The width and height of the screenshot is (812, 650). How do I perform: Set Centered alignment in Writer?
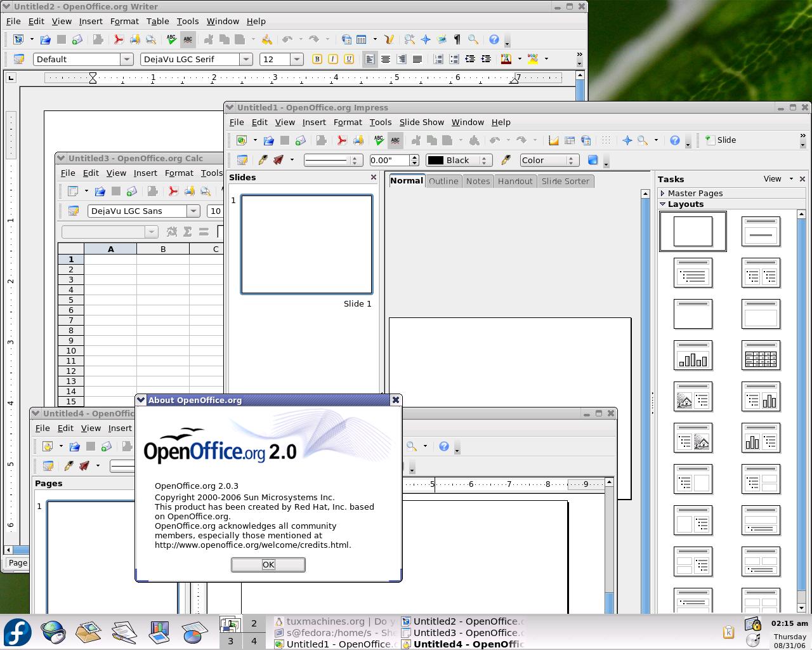pos(386,59)
